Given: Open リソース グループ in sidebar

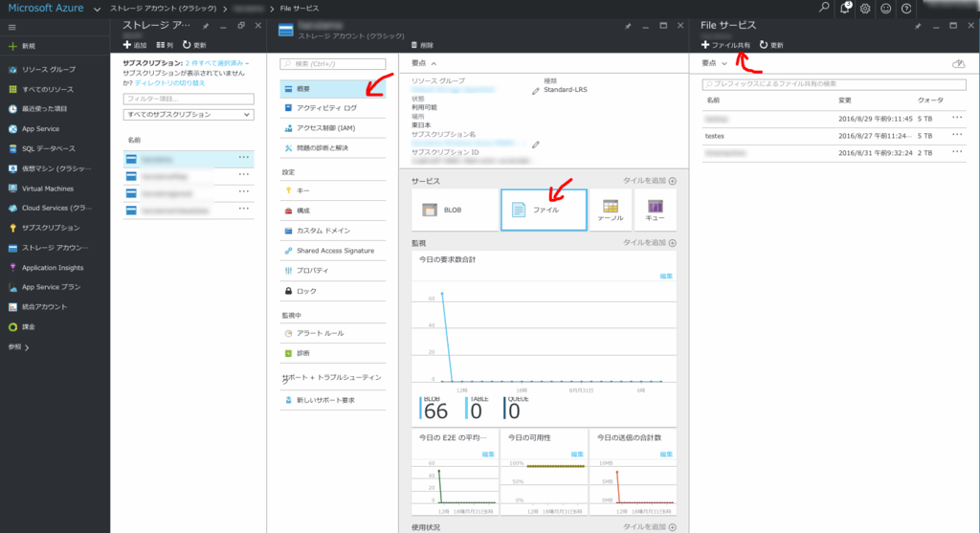Looking at the screenshot, I should pyautogui.click(x=48, y=69).
